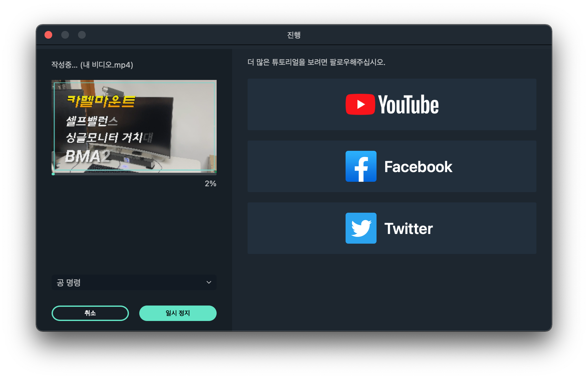The height and width of the screenshot is (379, 588).
Task: Click the Twitter text label
Action: (409, 229)
